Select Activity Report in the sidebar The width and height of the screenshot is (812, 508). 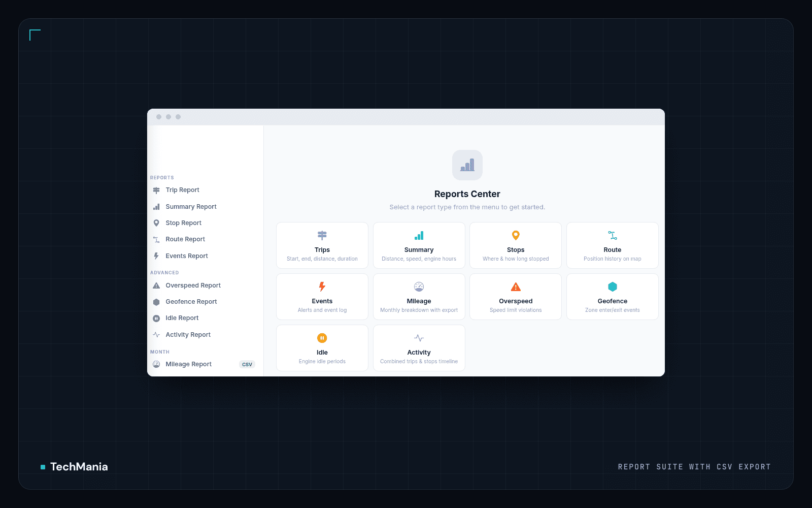pos(206,335)
